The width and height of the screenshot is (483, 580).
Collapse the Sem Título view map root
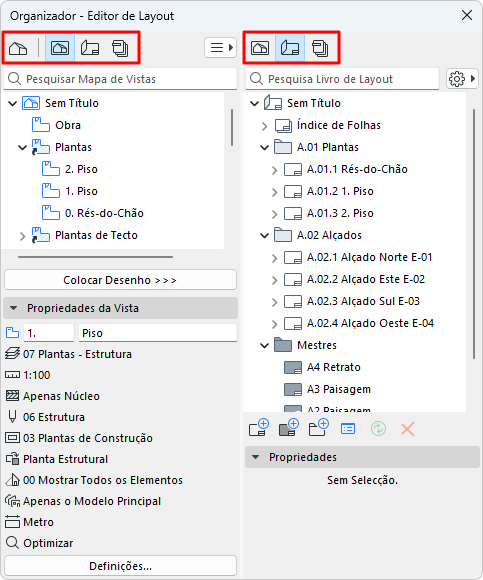[x=13, y=103]
